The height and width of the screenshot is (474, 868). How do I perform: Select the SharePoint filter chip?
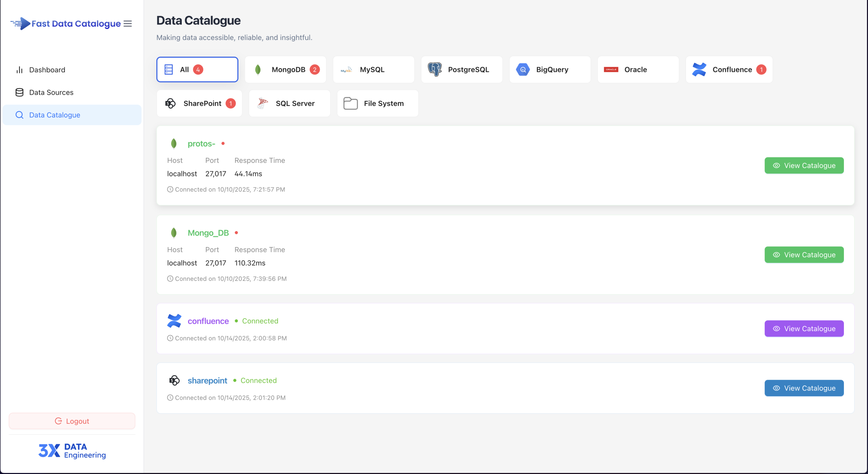pyautogui.click(x=199, y=103)
